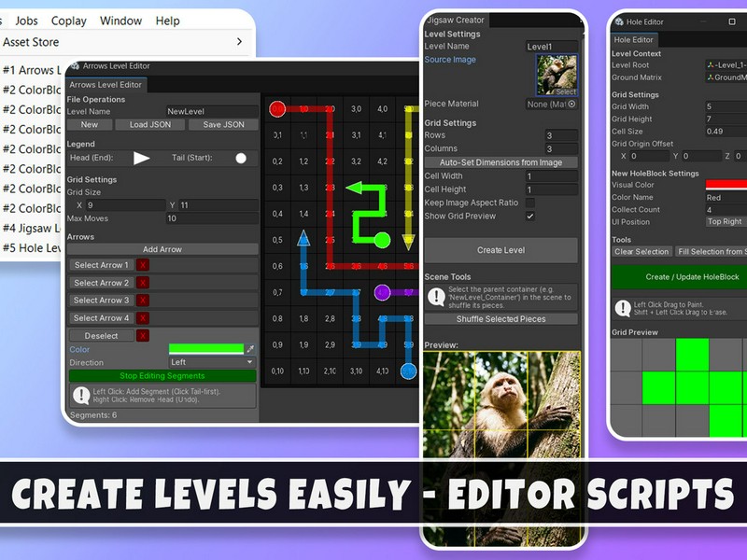
Task: Click the Level Root prefab icon
Action: pos(711,65)
